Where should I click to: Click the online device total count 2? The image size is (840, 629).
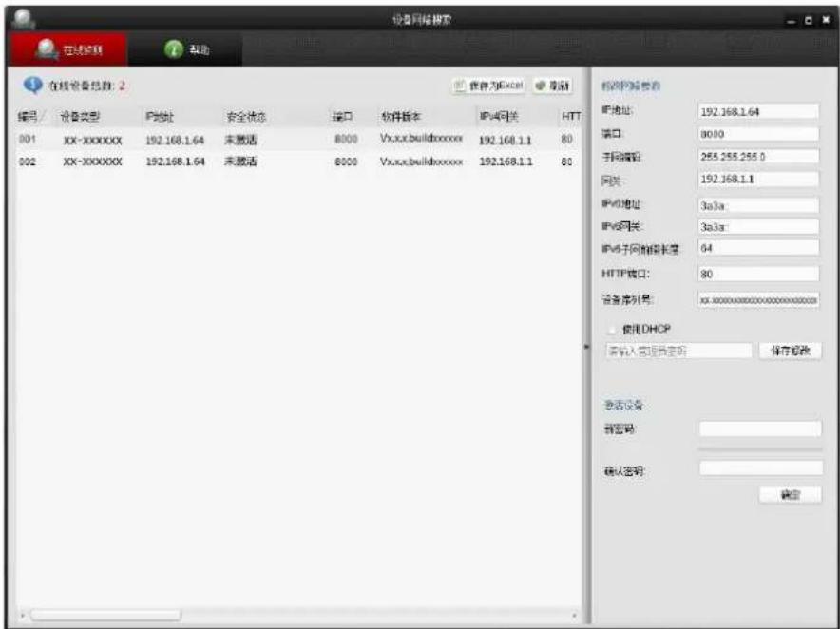pos(122,86)
